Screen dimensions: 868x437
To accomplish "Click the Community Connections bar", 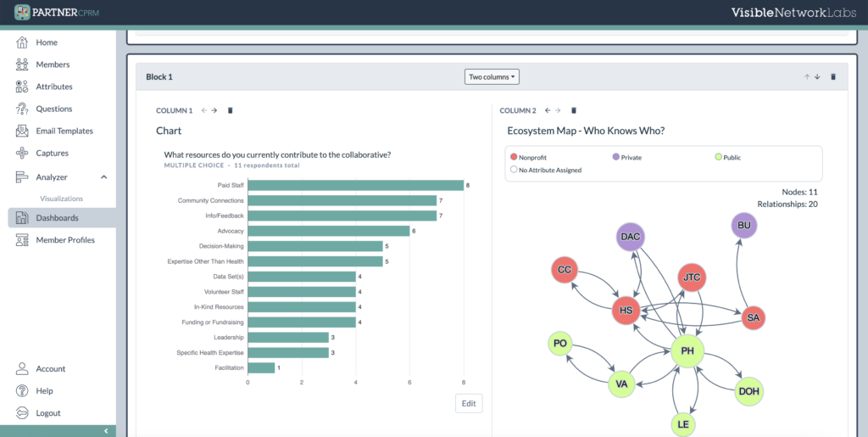I will [342, 200].
